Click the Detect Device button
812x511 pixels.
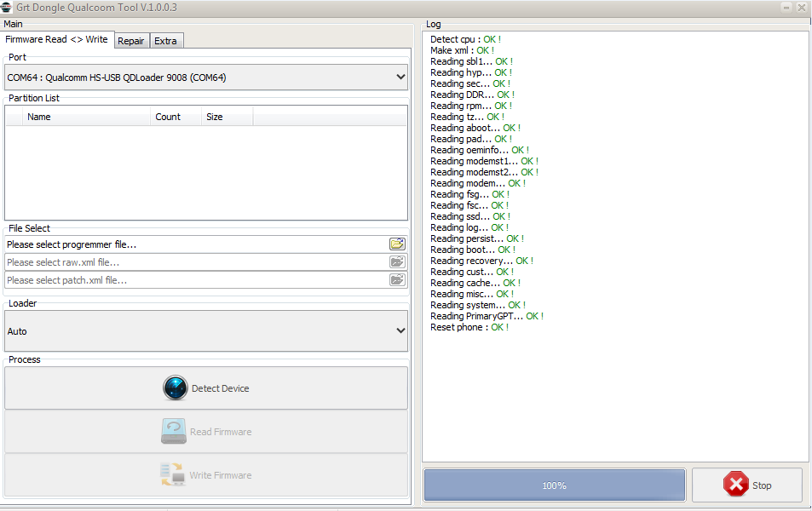tap(206, 388)
